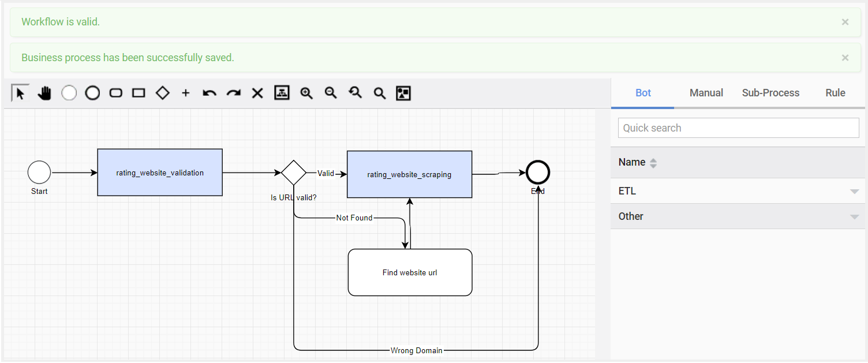The height and width of the screenshot is (363, 868).
Task: Click the magnifier-with-arrow reset zoom icon
Action: [x=355, y=93]
